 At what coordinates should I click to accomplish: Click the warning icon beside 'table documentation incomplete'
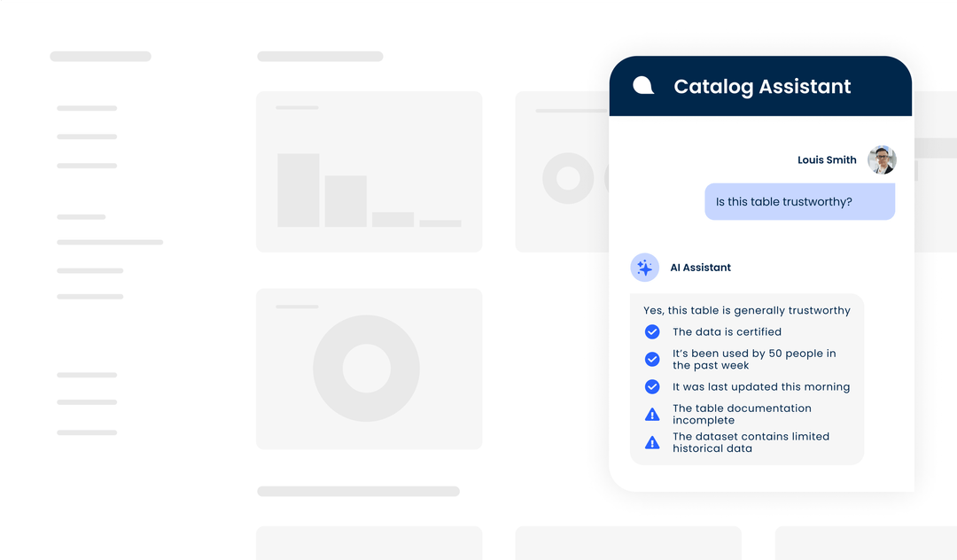click(652, 415)
